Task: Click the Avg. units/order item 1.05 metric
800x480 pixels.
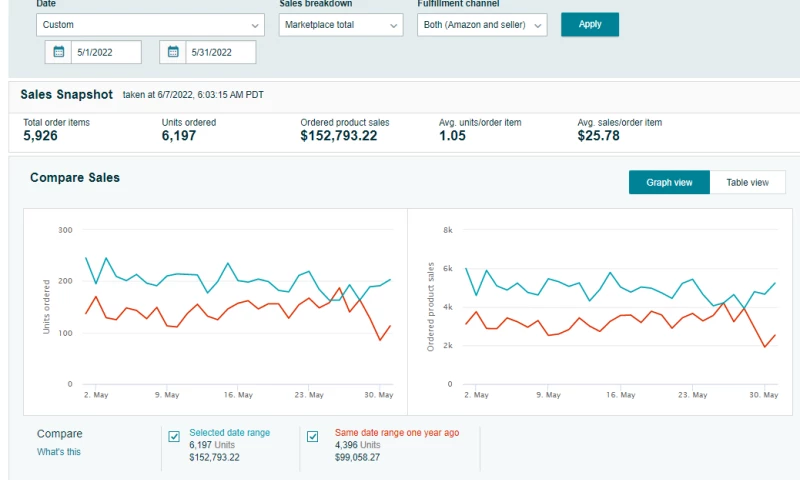Action: (479, 130)
